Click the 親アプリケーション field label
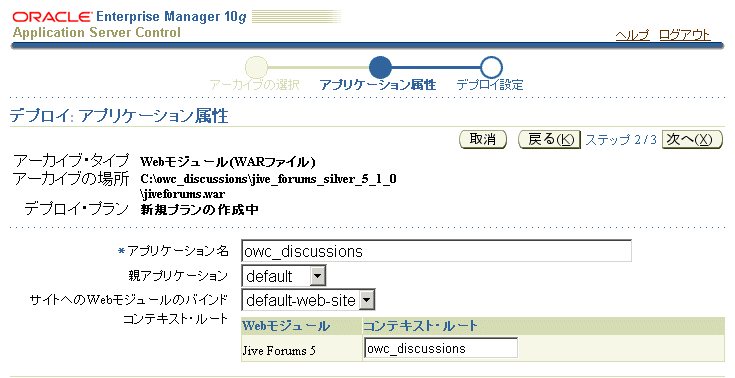This screenshot has height=378, width=735. (x=178, y=275)
